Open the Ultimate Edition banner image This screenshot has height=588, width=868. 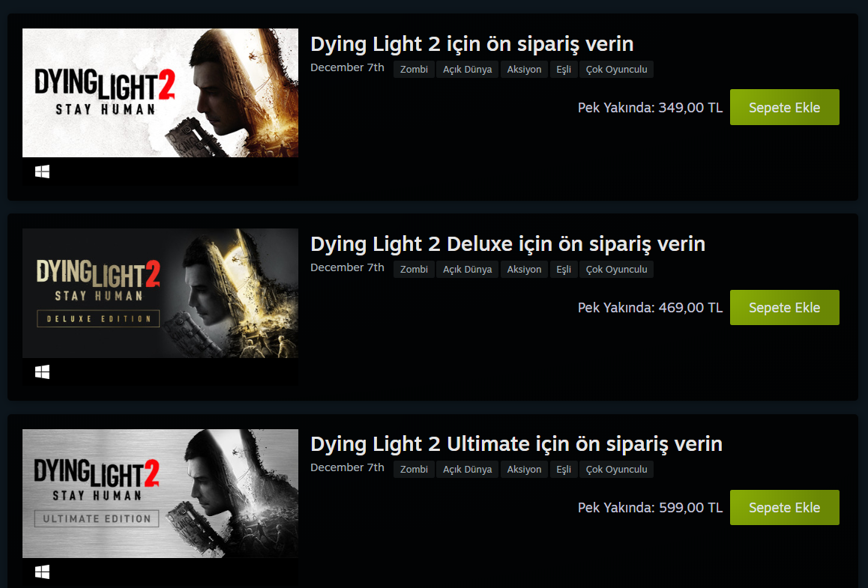click(x=160, y=494)
